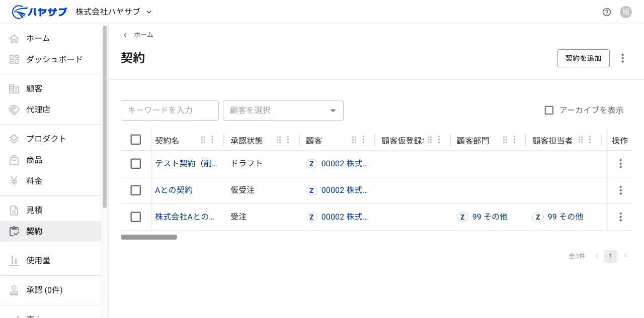Viewport: 644px width, 318px height.
Task: Click the 顧客 building icon
Action: [x=14, y=88]
